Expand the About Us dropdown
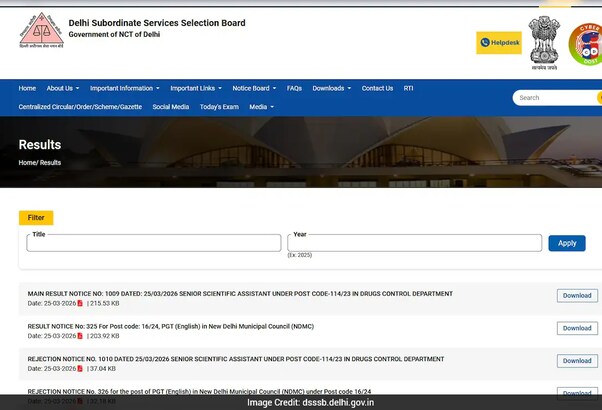602x410 pixels. [63, 88]
